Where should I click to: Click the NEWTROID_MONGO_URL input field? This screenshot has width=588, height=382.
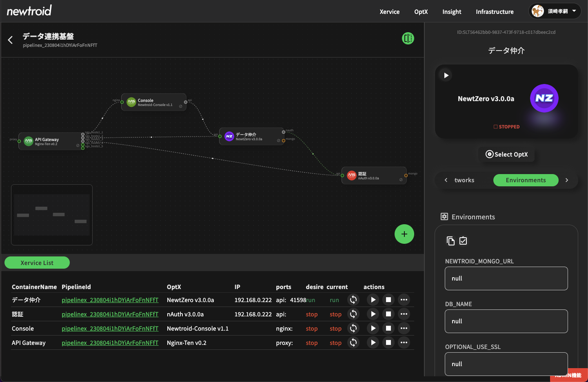[506, 278]
